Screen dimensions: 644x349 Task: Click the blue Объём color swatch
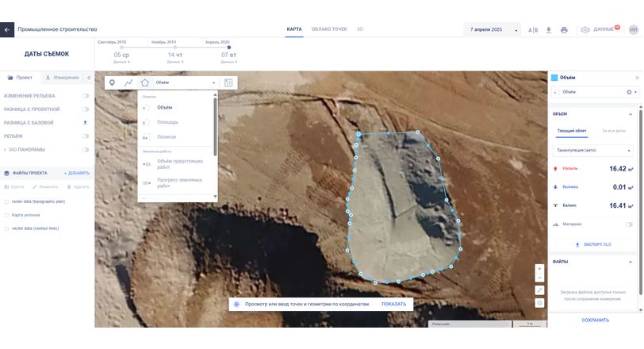click(554, 78)
